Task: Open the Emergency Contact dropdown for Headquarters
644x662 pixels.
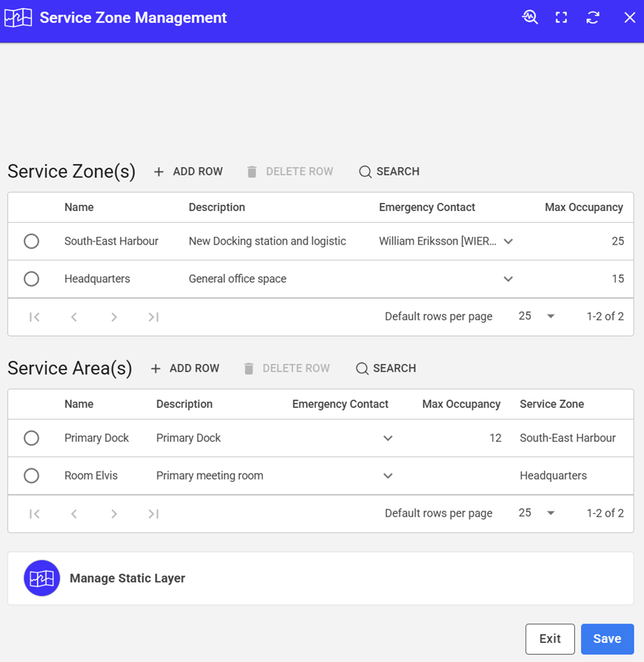Action: pyautogui.click(x=508, y=279)
